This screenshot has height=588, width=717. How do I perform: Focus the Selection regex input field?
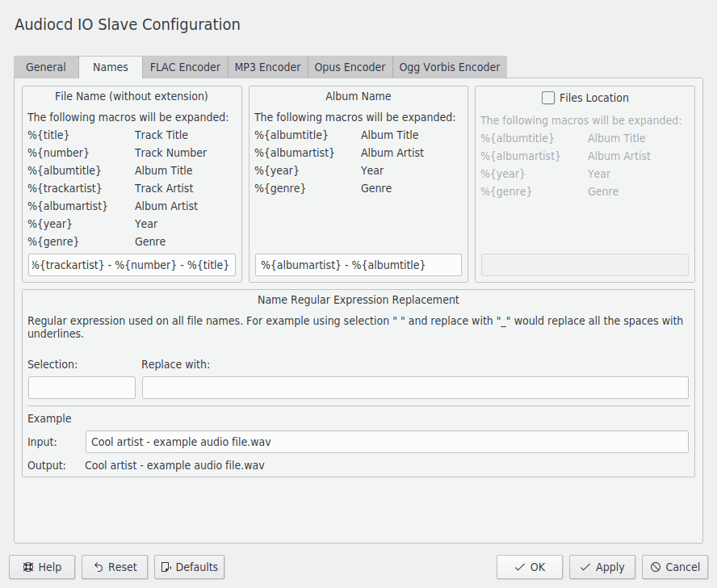[82, 388]
